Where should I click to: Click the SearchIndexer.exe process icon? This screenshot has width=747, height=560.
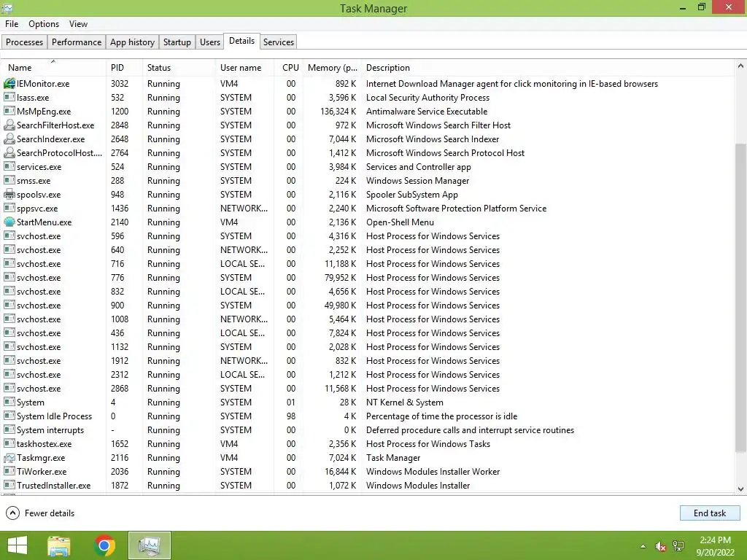point(9,139)
